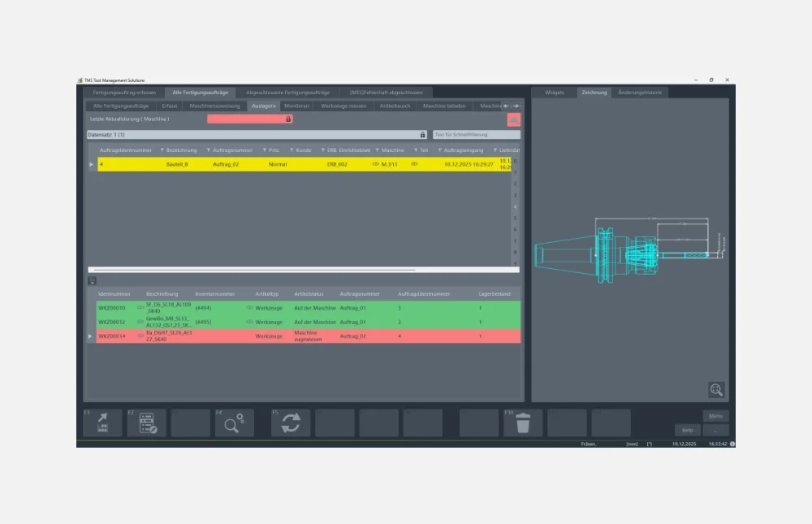This screenshot has width=812, height=524.
Task: Open the F4 search settings icon
Action: tap(235, 423)
